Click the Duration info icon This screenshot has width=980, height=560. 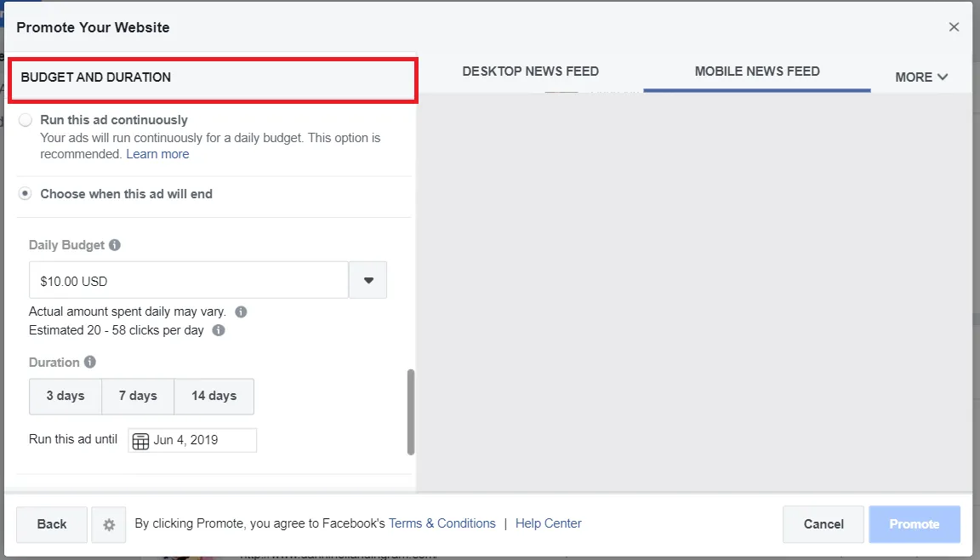[90, 362]
